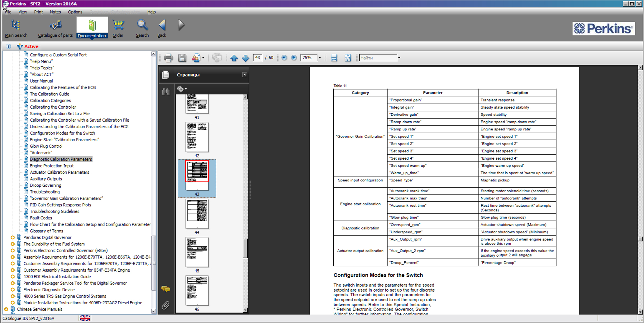Zoom in with the plus icon
Viewport: 644px width, 323px height.
[x=294, y=58]
